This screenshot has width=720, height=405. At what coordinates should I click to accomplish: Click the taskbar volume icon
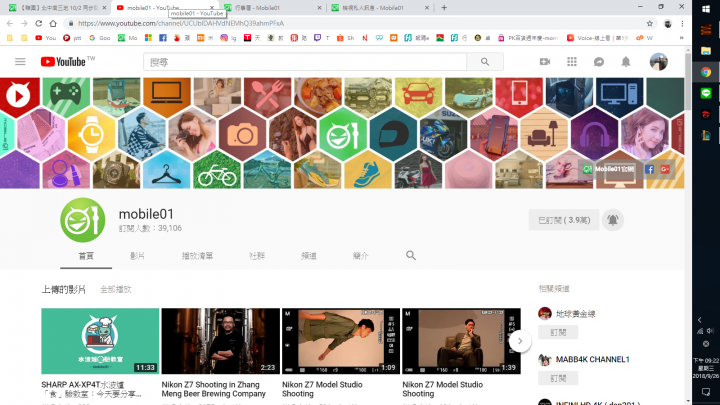click(x=711, y=331)
